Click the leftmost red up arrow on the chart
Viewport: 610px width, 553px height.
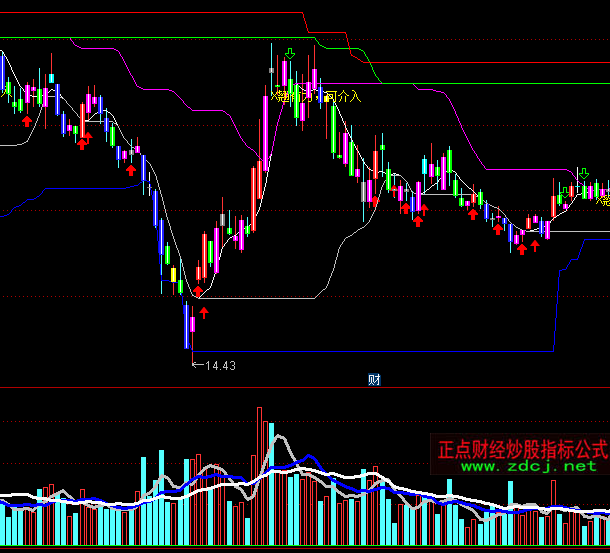tap(27, 120)
